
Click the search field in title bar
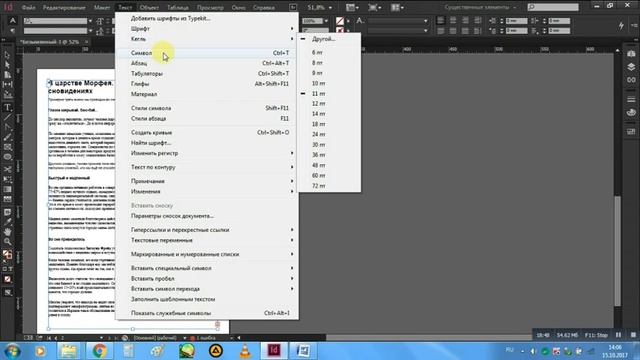coord(553,7)
